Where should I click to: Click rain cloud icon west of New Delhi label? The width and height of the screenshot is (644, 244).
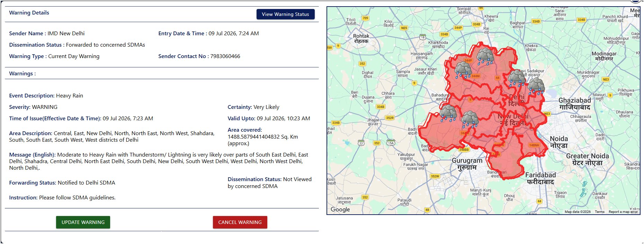coord(470,120)
